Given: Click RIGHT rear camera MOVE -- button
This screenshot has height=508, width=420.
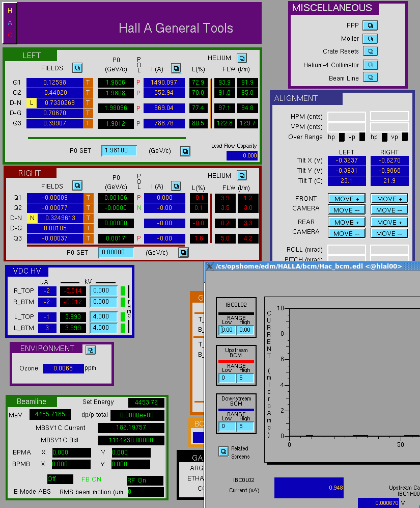Looking at the screenshot, I should click(x=389, y=233).
